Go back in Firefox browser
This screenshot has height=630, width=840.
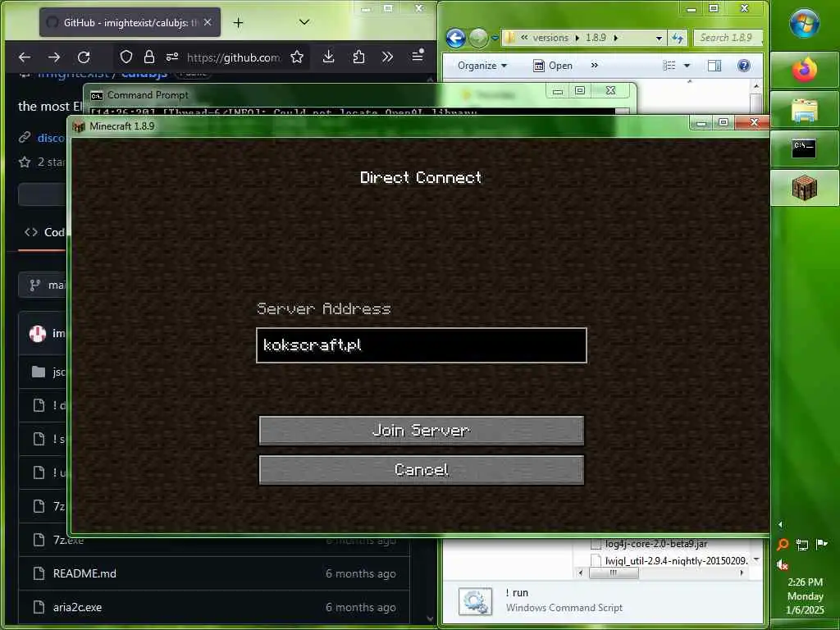pyautogui.click(x=25, y=57)
